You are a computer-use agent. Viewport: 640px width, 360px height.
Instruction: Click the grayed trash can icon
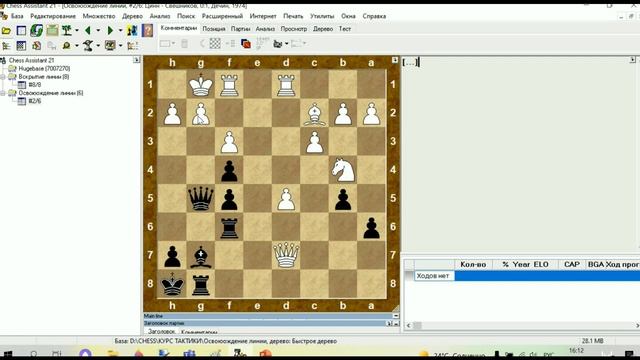pos(184,43)
